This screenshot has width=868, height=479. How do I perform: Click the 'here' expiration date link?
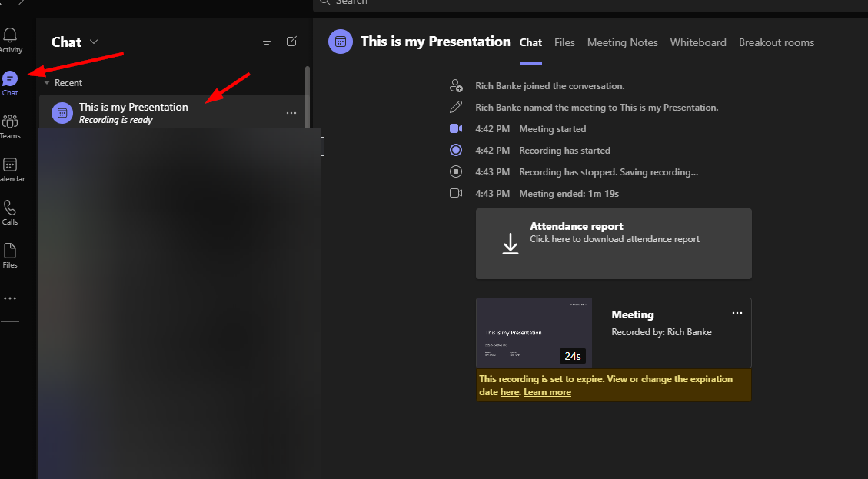pyautogui.click(x=509, y=392)
